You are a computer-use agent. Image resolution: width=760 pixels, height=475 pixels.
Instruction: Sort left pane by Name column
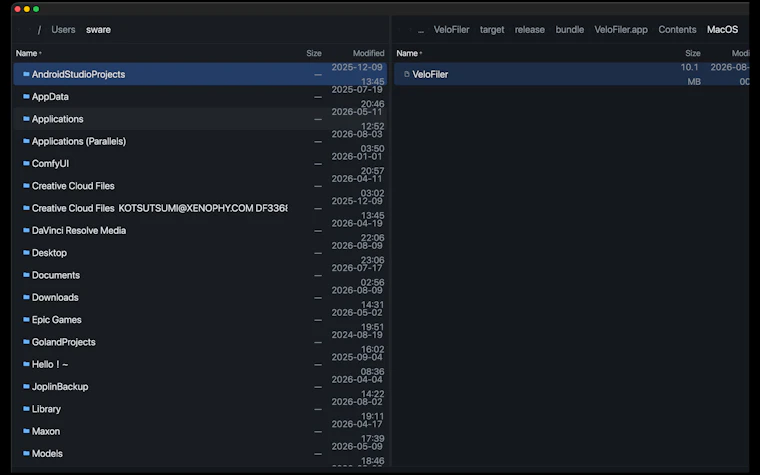28,53
